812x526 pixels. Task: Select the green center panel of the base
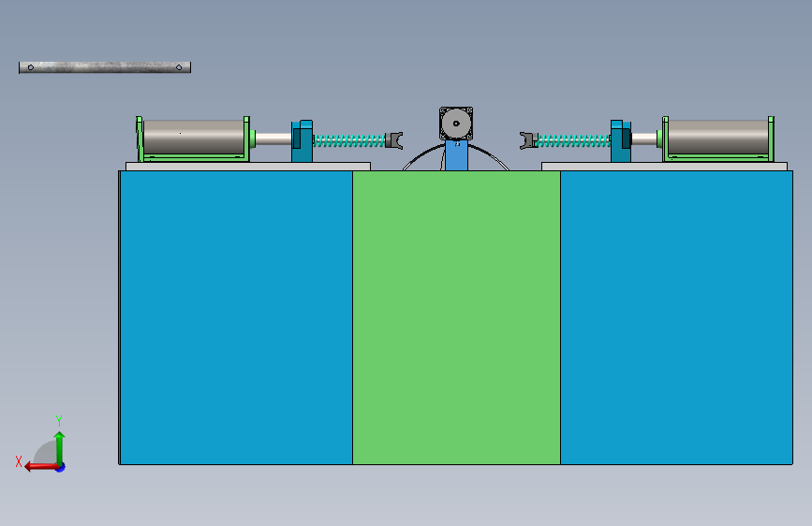pos(456,317)
